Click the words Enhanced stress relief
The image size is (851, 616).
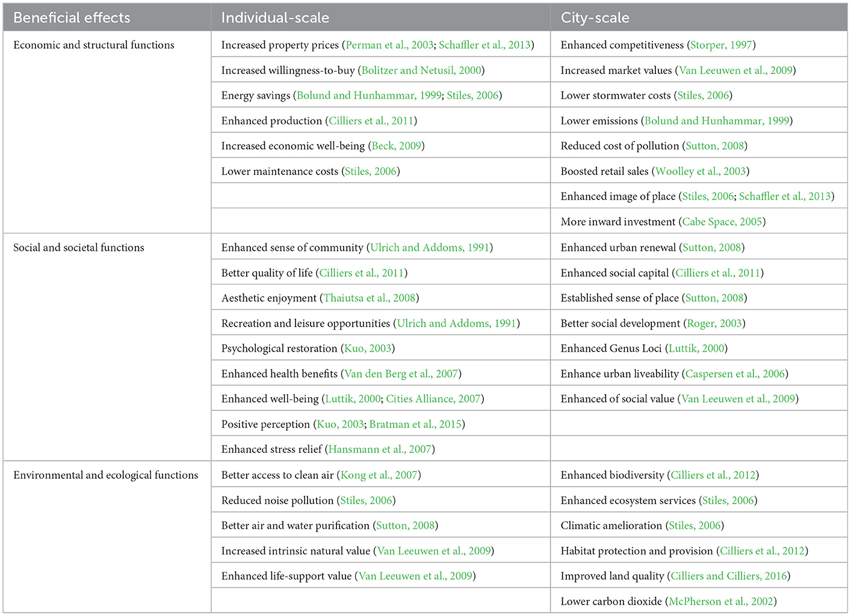click(x=271, y=450)
